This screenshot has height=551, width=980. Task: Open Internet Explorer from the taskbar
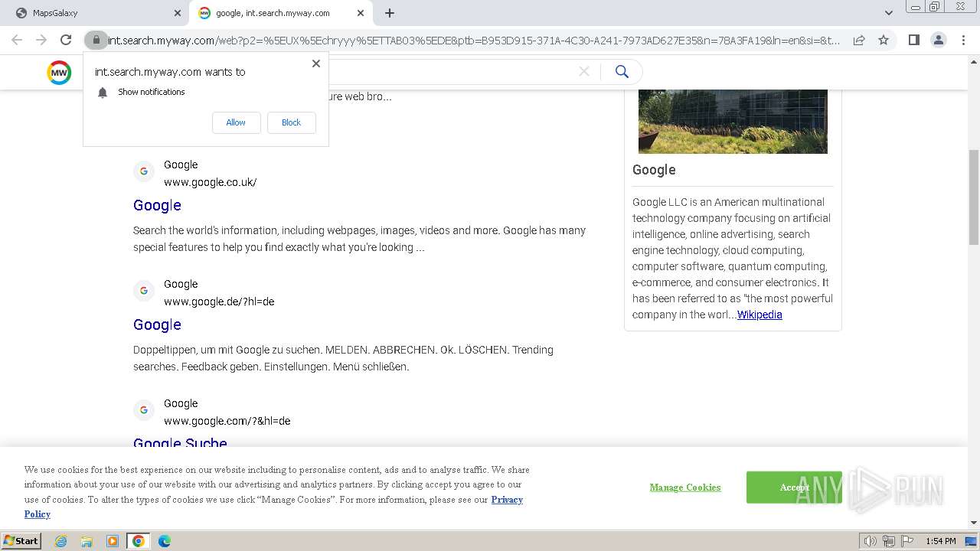click(x=60, y=541)
